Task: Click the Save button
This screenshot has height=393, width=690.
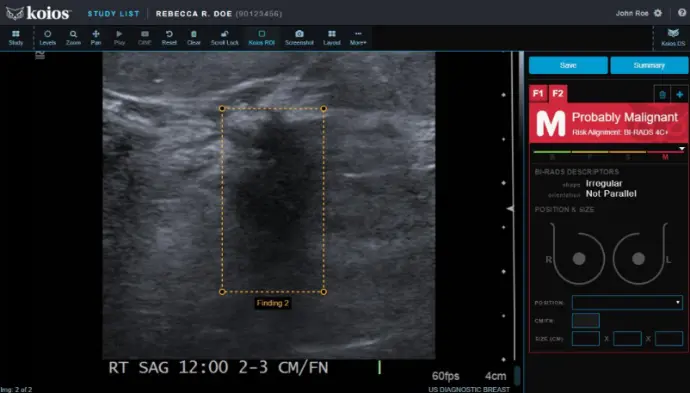Action: click(x=568, y=65)
